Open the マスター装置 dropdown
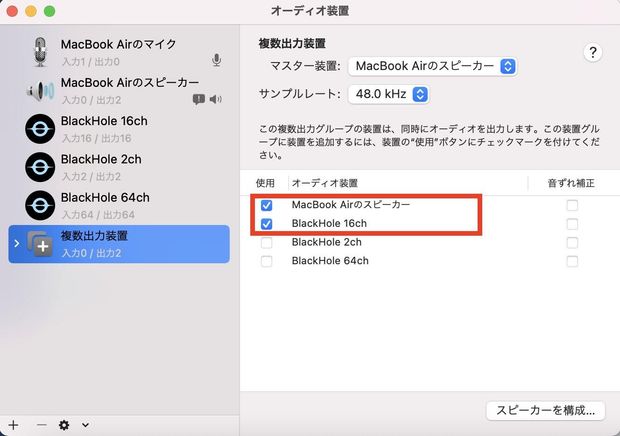Viewport: 620px width, 436px height. point(433,66)
